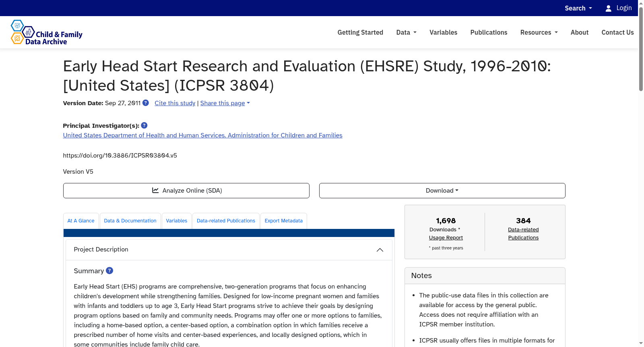The image size is (644, 347).
Task: Click the Login link
Action: 624,8
